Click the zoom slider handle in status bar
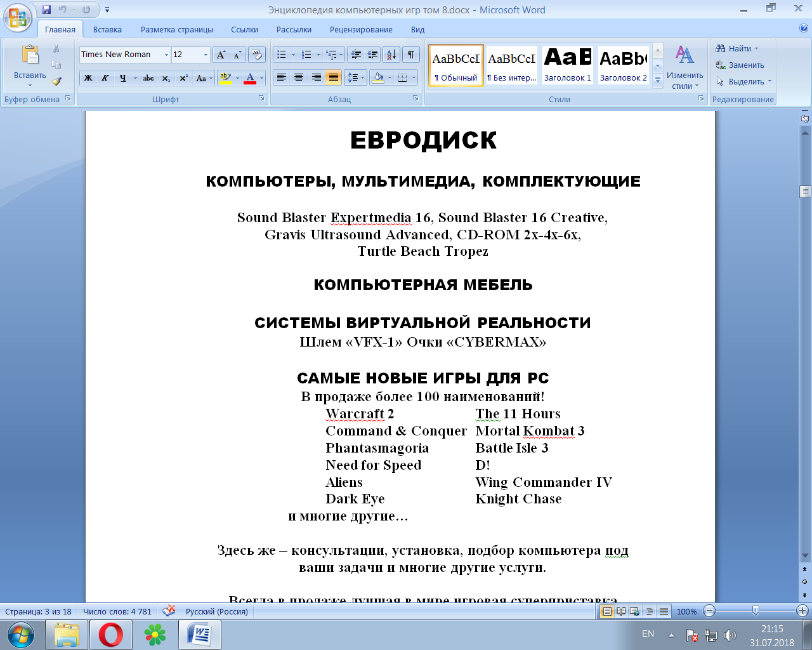 click(756, 611)
